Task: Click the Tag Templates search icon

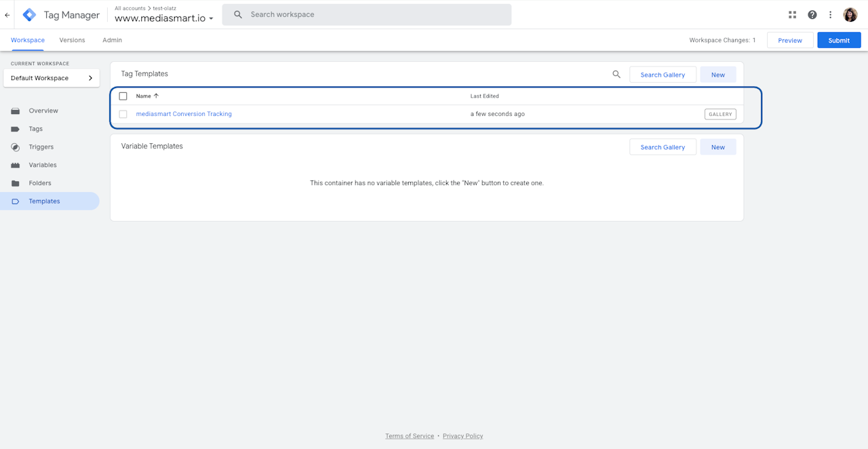Action: [616, 75]
